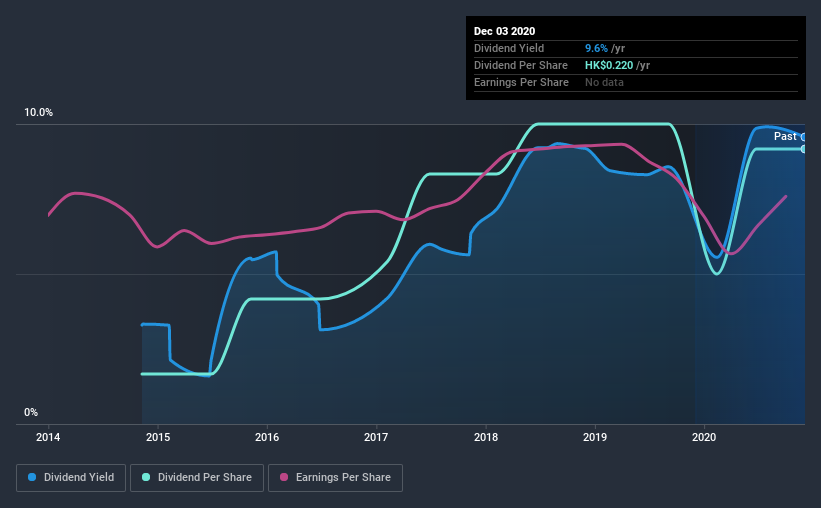Click the Dec 03 2020 tooltip date

504,31
